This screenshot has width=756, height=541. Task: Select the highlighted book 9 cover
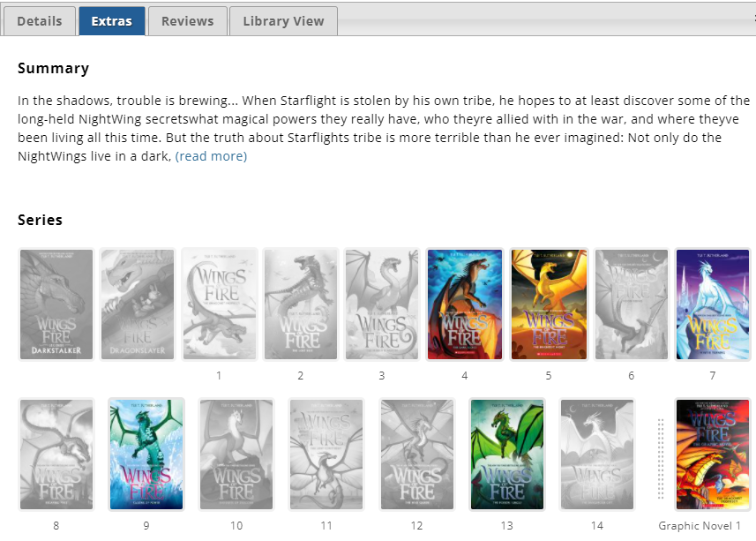pos(146,455)
